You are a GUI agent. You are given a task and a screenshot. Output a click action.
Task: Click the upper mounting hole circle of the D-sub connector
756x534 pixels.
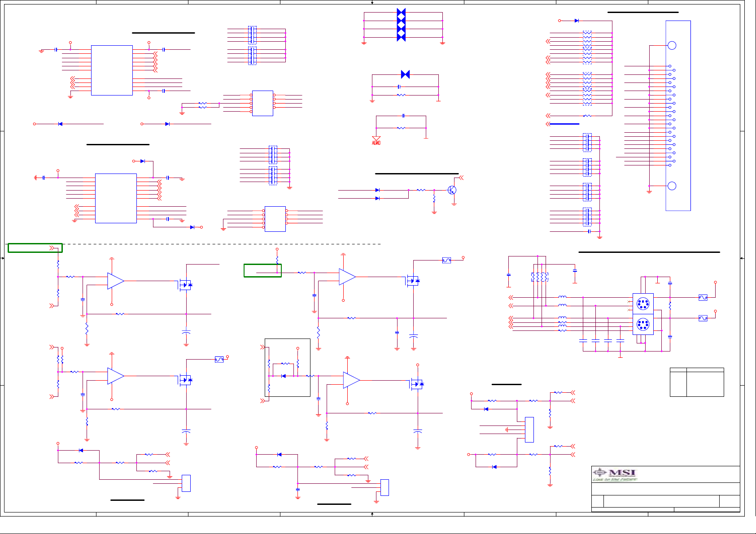pos(672,45)
